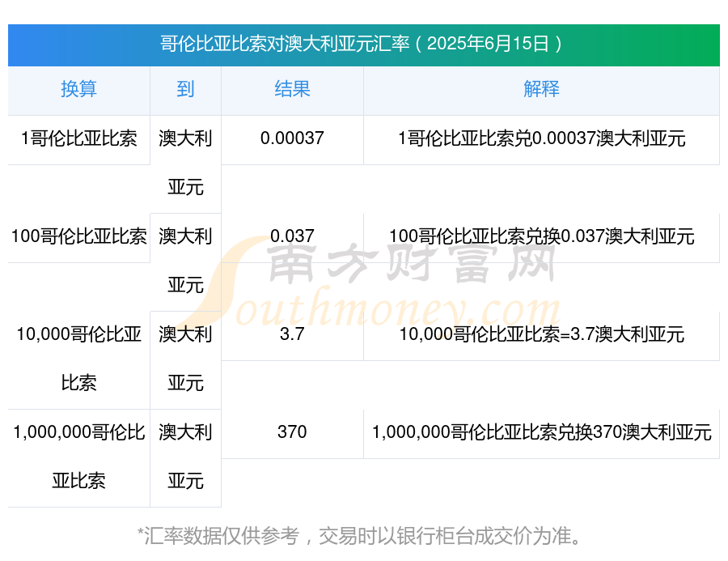Select the cell 10,000哥伦比亚比索
The height and width of the screenshot is (561, 728).
79,359
